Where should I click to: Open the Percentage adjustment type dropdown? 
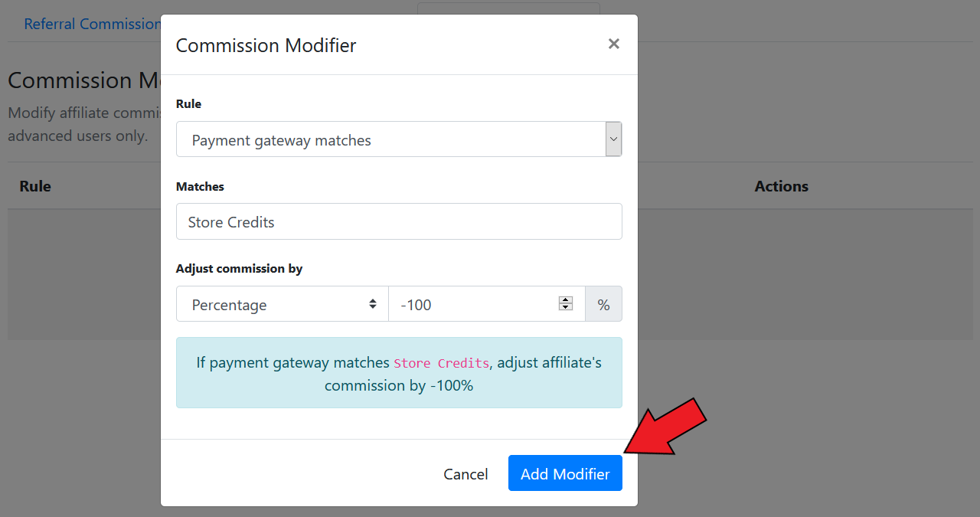pyautogui.click(x=283, y=304)
